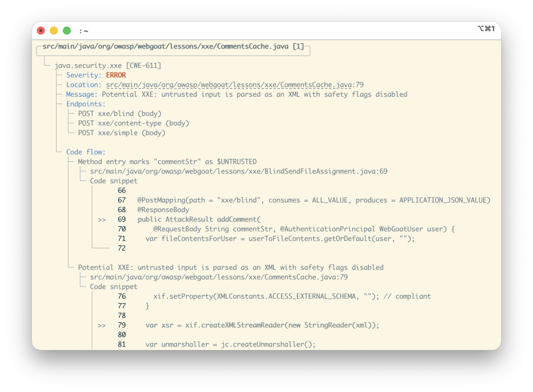
Task: Click the Endpoints label
Action: click(x=86, y=104)
